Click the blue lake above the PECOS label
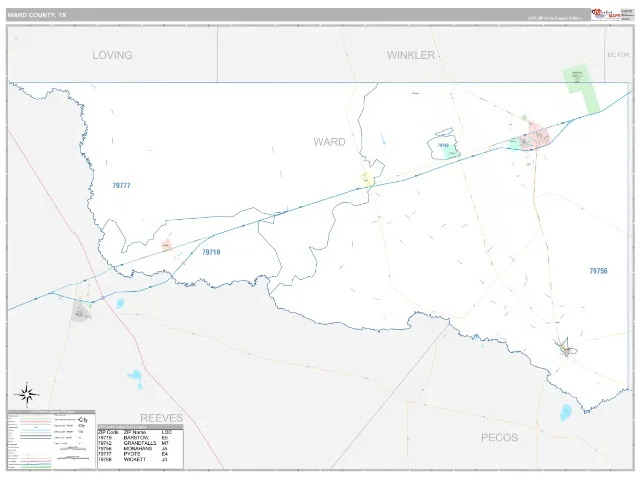This screenshot has height=480, width=640. click(566, 412)
